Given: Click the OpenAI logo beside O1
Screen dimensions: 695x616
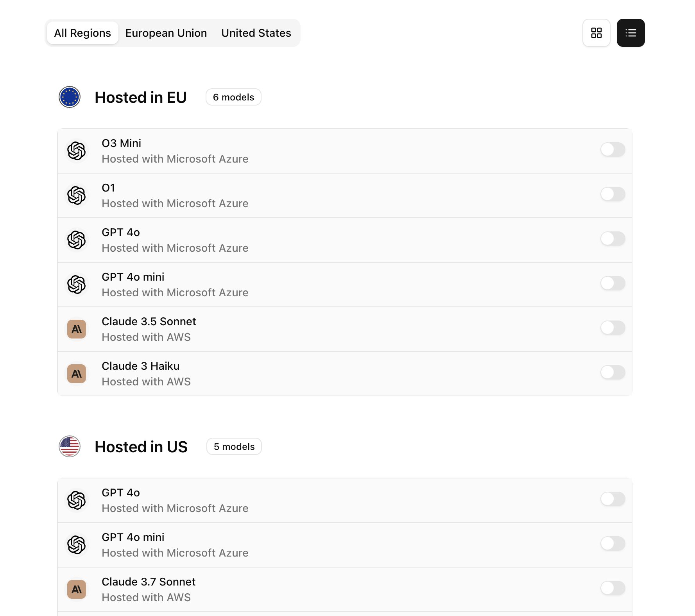Looking at the screenshot, I should [77, 195].
